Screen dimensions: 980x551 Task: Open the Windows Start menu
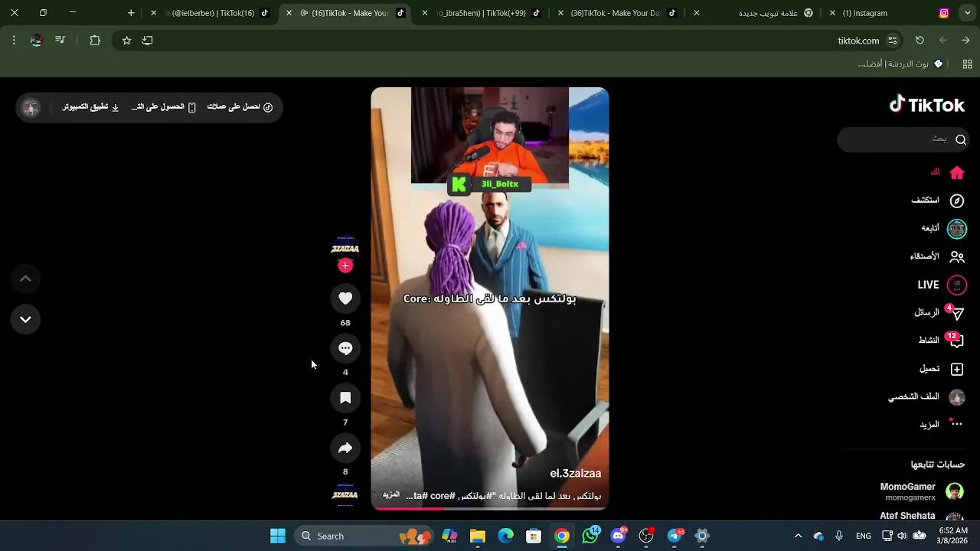tap(278, 536)
